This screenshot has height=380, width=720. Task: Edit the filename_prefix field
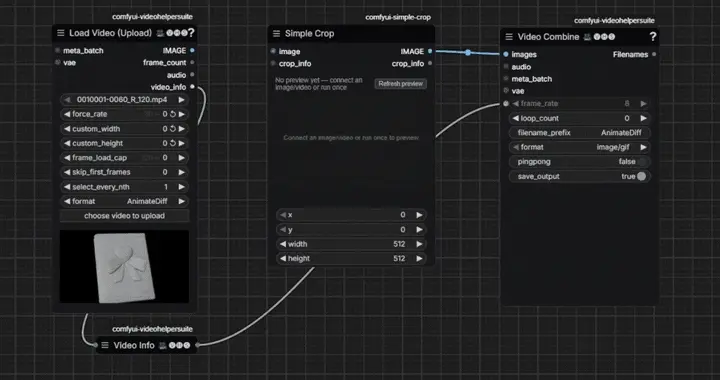(579, 133)
